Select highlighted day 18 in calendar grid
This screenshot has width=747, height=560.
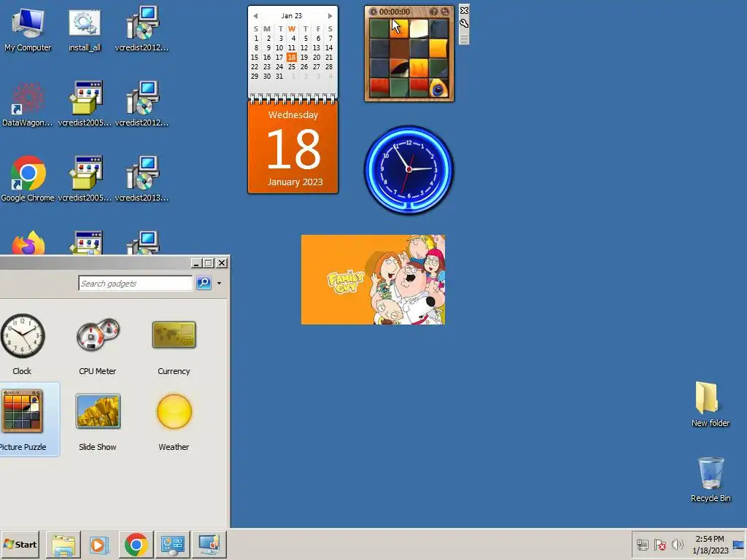(292, 57)
